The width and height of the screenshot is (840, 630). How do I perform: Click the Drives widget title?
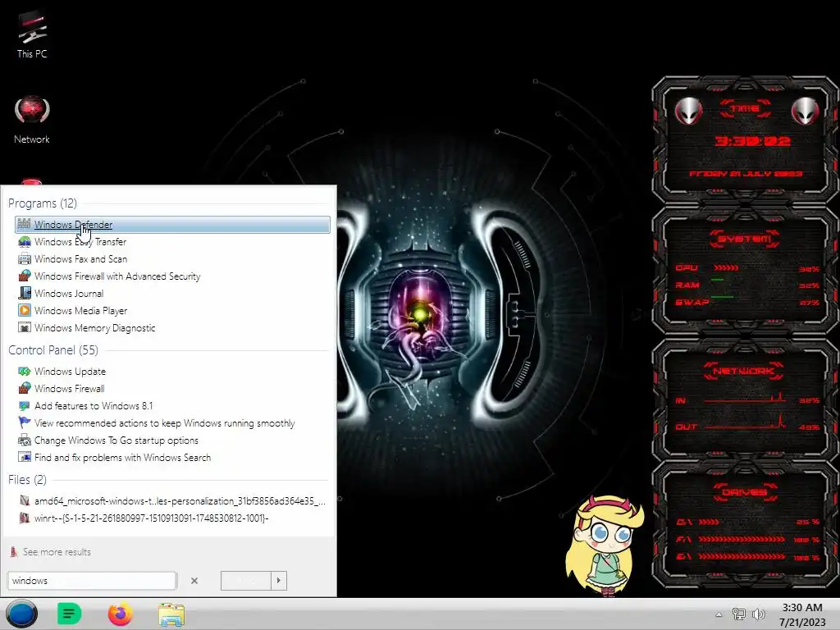point(745,492)
